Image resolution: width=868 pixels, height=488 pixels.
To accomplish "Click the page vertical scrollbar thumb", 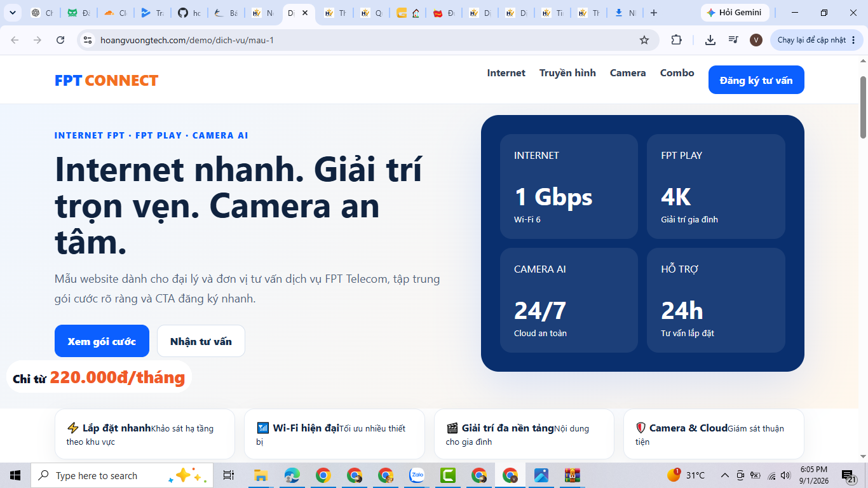I will [x=863, y=107].
